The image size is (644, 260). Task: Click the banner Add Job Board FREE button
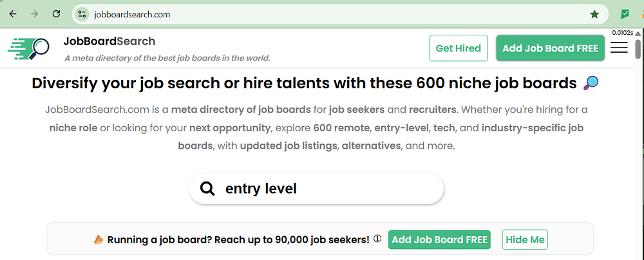(x=439, y=240)
